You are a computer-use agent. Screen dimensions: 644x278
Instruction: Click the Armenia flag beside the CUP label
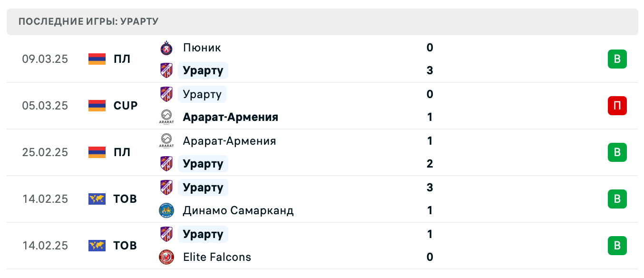[96, 106]
